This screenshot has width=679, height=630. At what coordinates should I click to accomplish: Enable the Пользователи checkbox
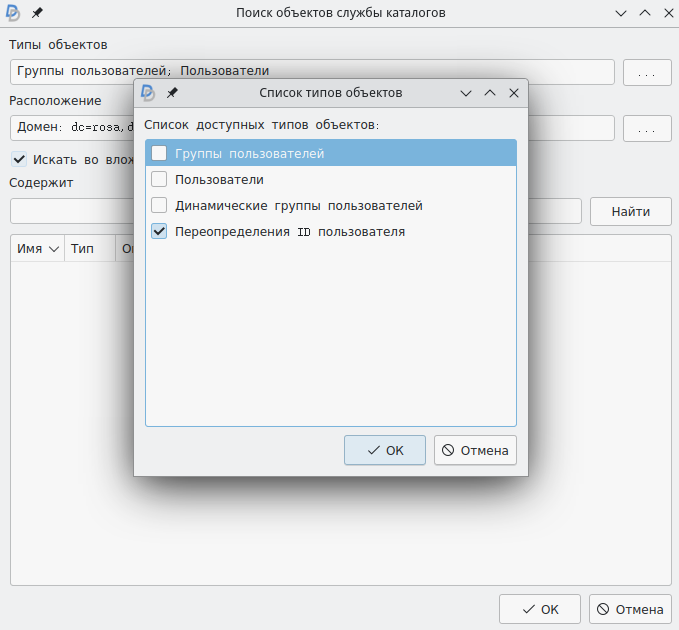pyautogui.click(x=159, y=180)
